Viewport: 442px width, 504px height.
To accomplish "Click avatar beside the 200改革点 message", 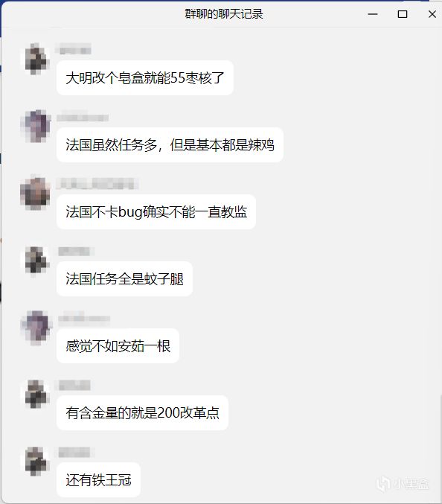I will click(x=35, y=395).
